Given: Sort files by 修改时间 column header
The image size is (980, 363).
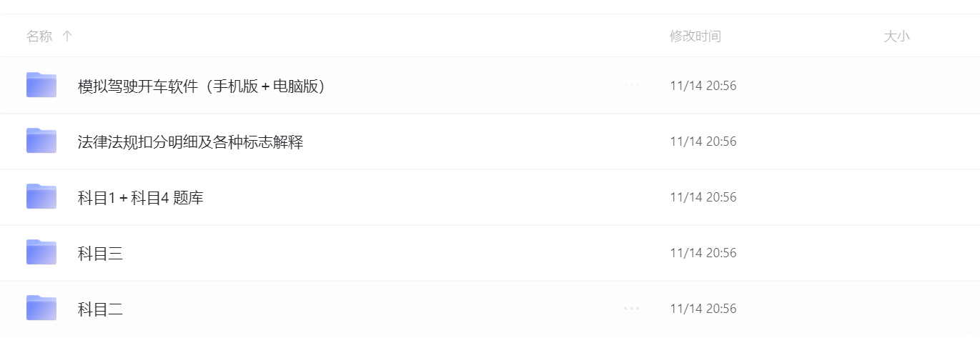Looking at the screenshot, I should [x=695, y=36].
